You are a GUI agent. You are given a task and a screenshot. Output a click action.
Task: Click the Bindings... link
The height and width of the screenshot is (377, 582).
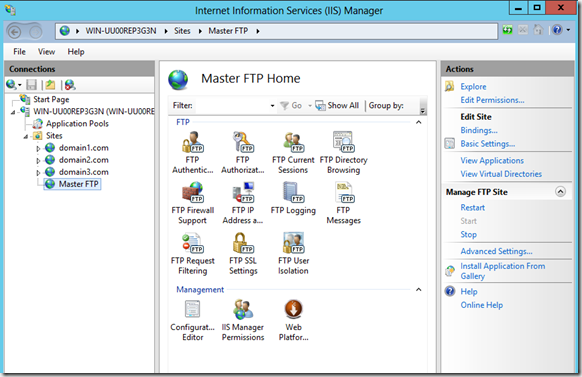pyautogui.click(x=479, y=130)
